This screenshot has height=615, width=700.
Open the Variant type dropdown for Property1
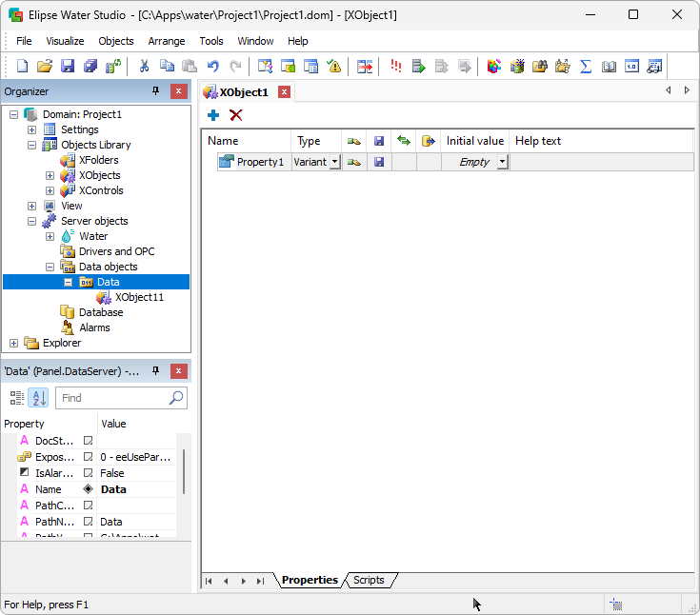coord(334,162)
